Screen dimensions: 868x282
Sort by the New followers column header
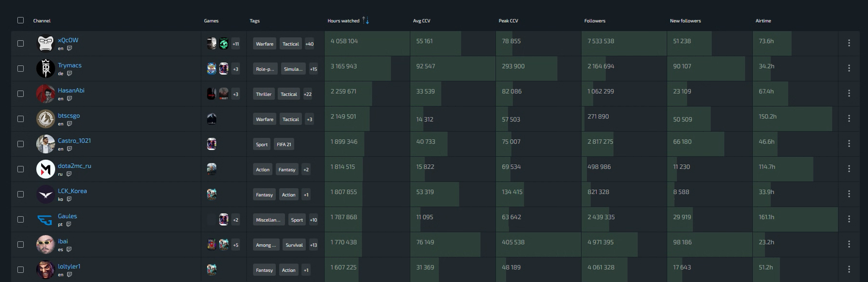point(685,21)
